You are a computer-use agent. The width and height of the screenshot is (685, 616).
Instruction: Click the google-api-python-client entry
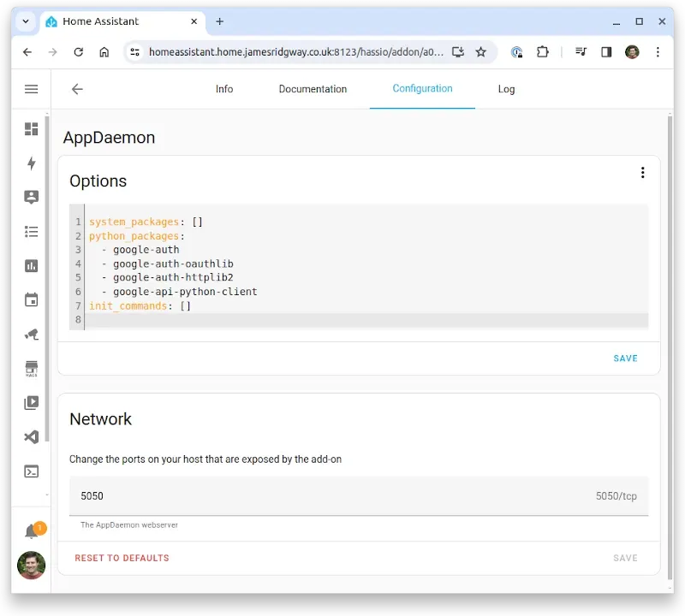pyautogui.click(x=185, y=292)
